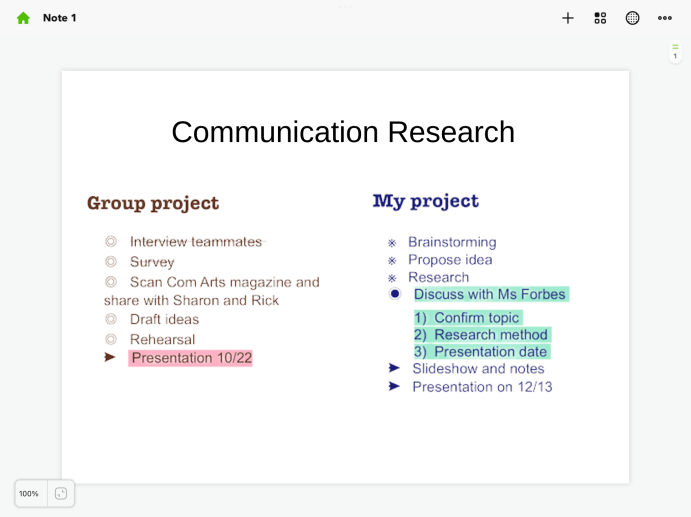Click the Draft ideas text
This screenshot has width=691, height=517.
click(x=164, y=319)
